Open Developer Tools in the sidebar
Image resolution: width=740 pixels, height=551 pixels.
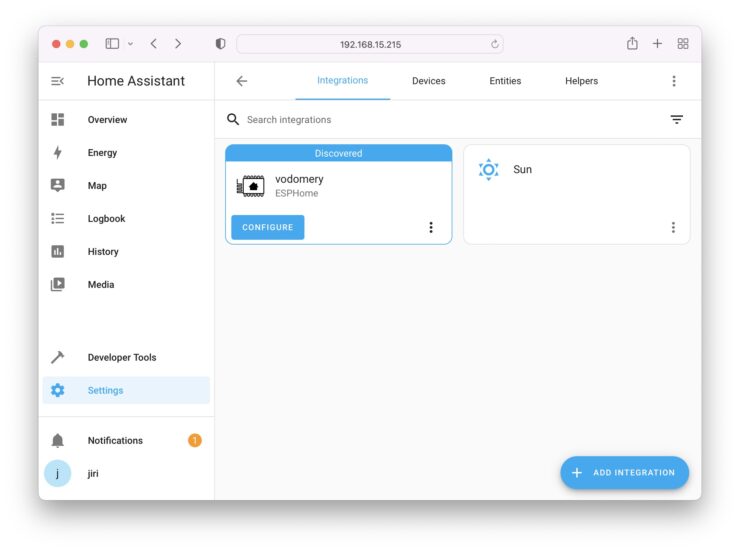tap(126, 357)
